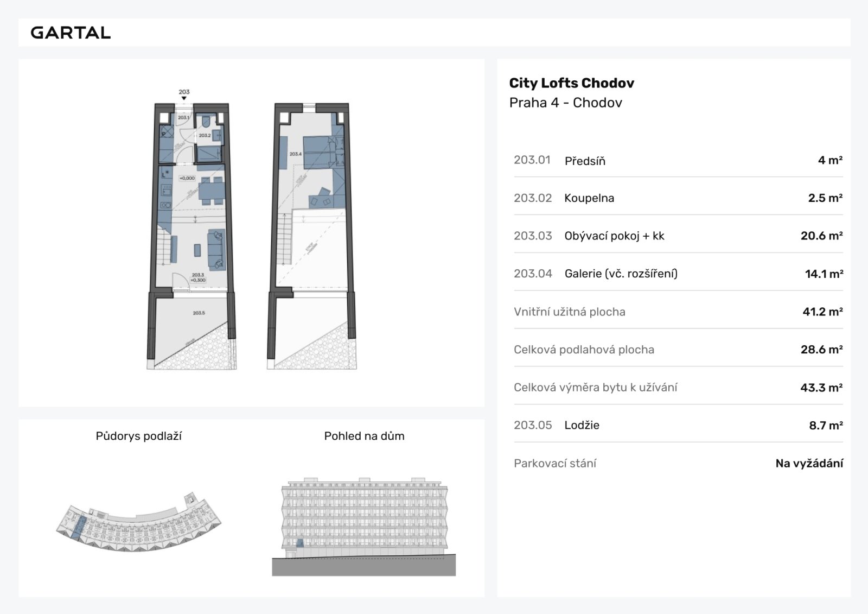The image size is (868, 614).
Task: Click the '203.02' room code
Action: point(532,198)
